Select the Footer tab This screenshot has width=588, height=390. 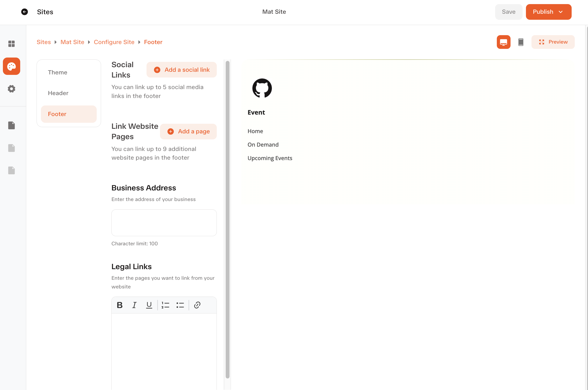click(69, 114)
